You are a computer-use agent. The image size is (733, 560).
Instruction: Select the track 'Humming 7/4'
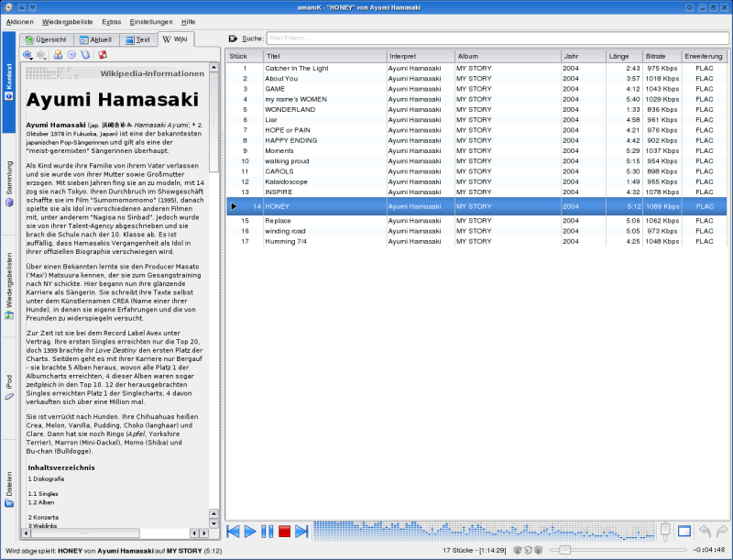476,241
